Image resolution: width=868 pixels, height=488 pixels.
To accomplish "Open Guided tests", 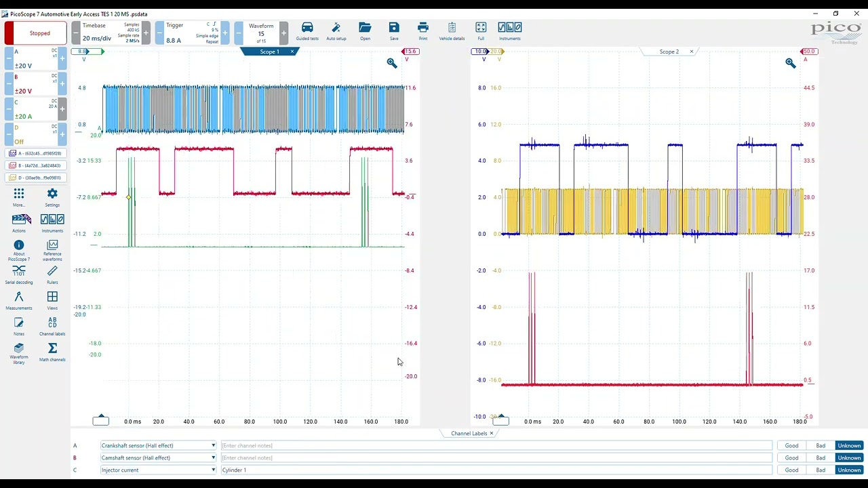I will click(x=307, y=31).
